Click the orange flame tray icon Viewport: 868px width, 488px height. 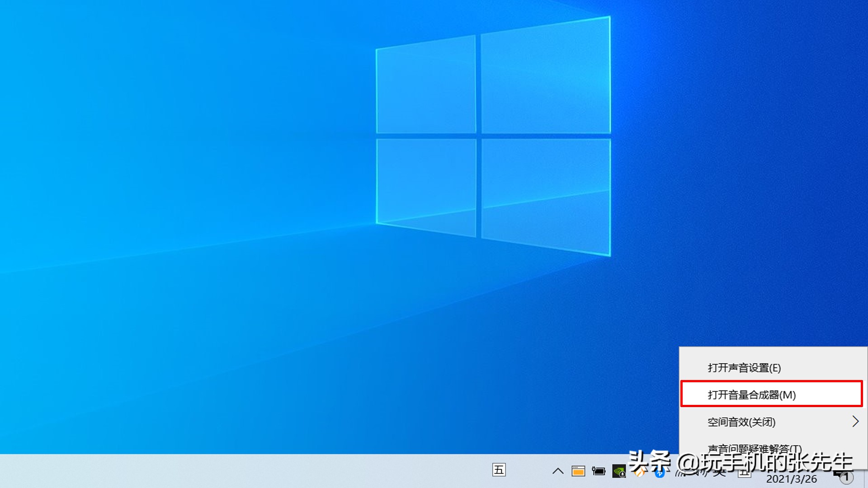639,473
